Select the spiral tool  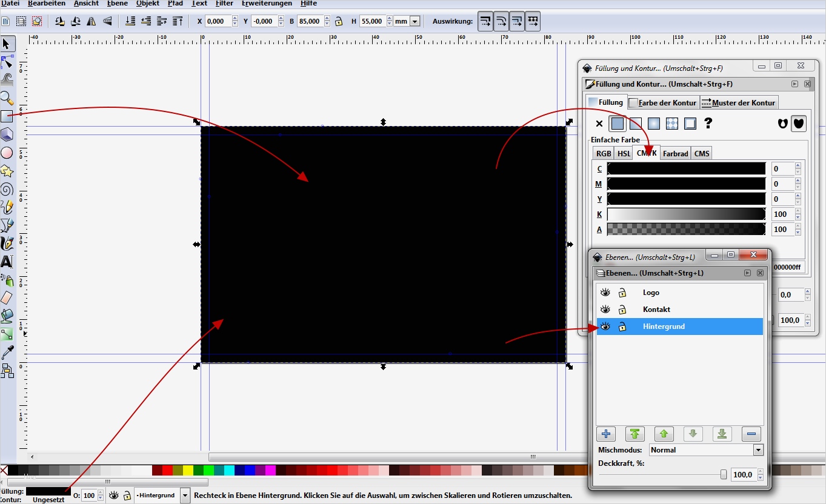[7, 189]
